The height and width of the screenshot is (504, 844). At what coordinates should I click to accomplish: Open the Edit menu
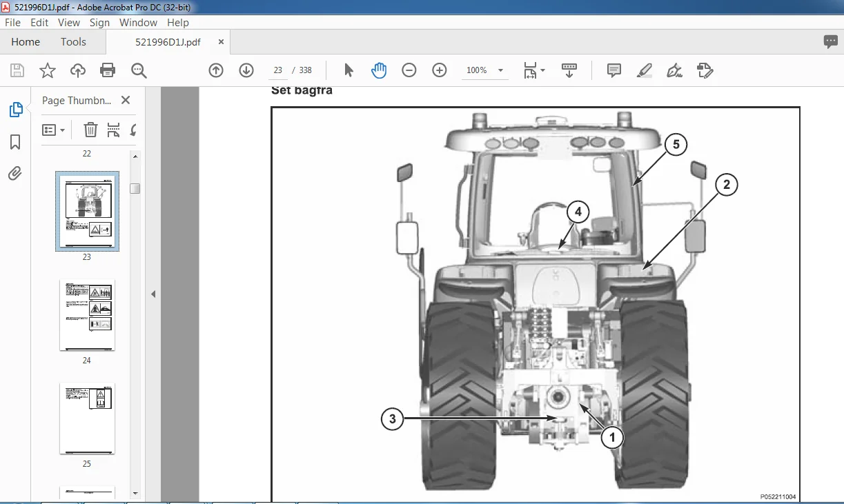39,22
